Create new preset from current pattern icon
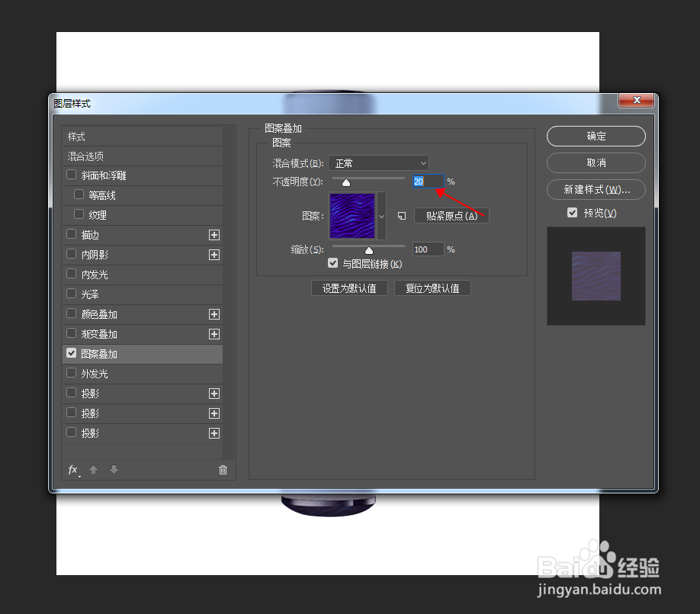The width and height of the screenshot is (700, 614). [x=402, y=216]
